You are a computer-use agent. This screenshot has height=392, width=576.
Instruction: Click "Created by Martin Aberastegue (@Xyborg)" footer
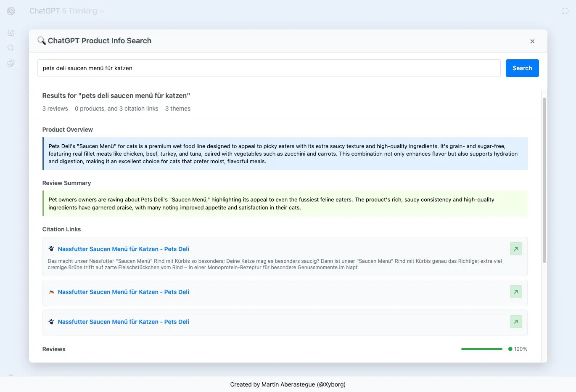point(288,384)
